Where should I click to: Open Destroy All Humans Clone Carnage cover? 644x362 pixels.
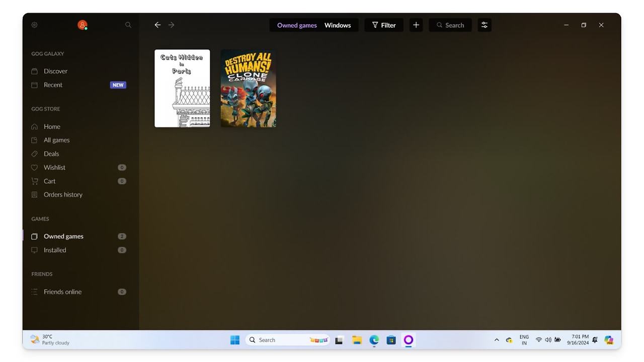click(248, 88)
